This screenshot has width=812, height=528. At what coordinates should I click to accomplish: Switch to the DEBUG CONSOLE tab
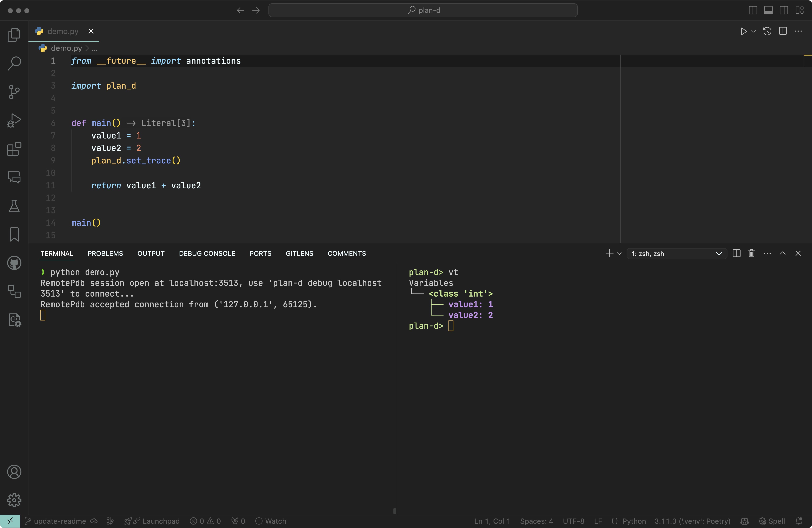coord(207,253)
